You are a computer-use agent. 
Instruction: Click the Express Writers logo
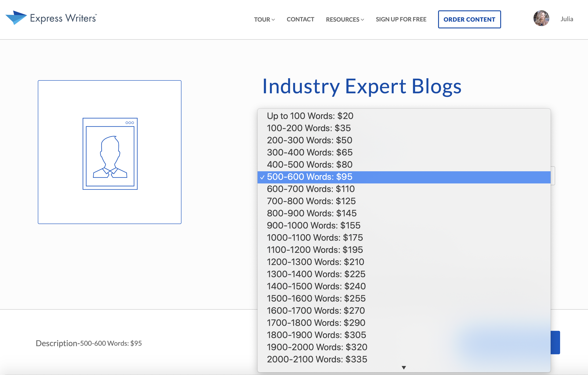point(51,18)
